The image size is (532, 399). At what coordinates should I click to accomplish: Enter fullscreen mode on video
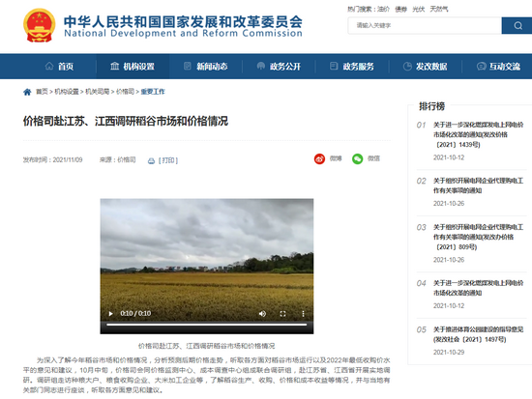282,314
